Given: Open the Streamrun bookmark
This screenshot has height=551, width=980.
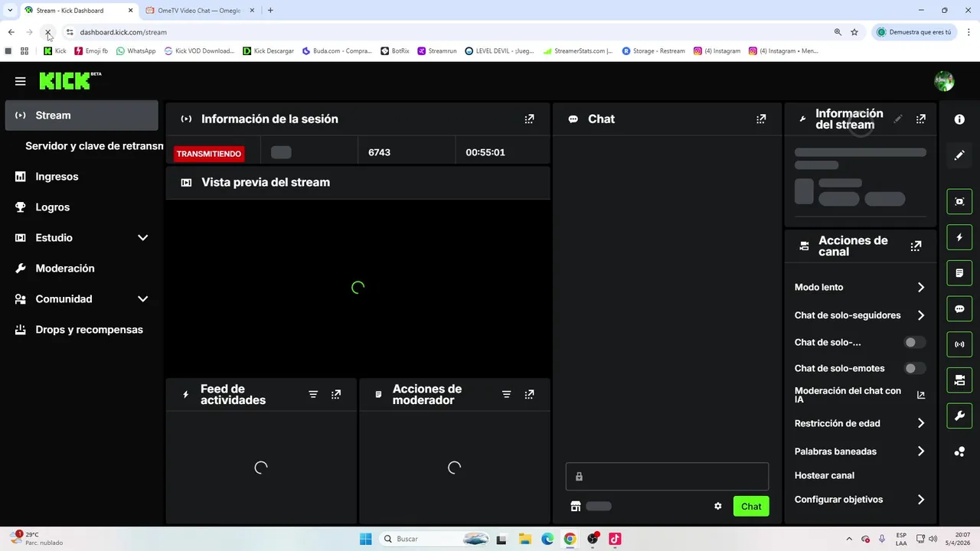Looking at the screenshot, I should [x=437, y=51].
